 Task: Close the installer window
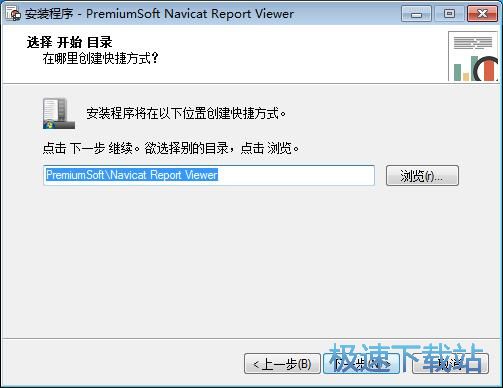pos(482,14)
